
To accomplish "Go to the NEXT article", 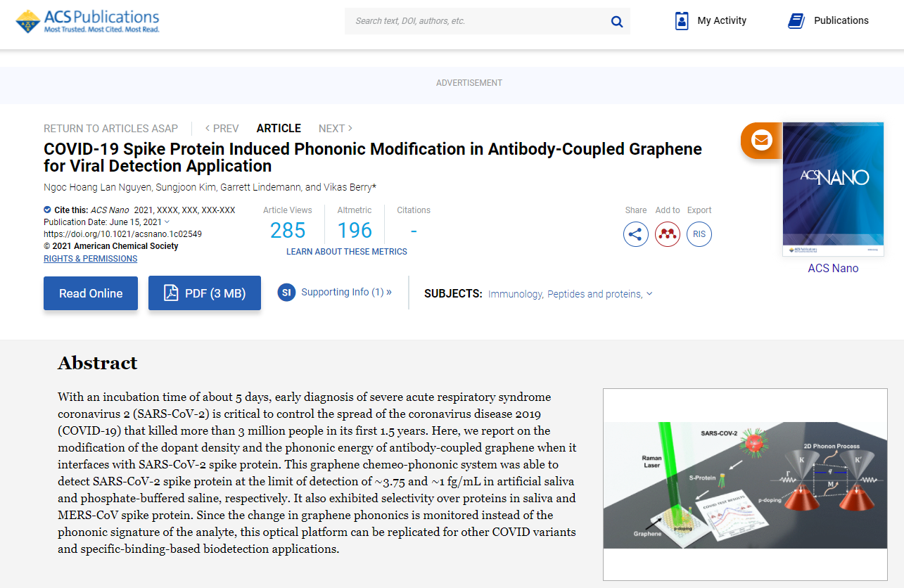I will click(x=336, y=128).
